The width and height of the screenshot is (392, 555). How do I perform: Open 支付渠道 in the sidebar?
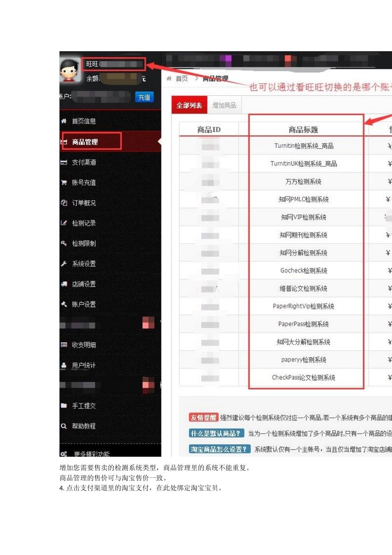(x=84, y=162)
